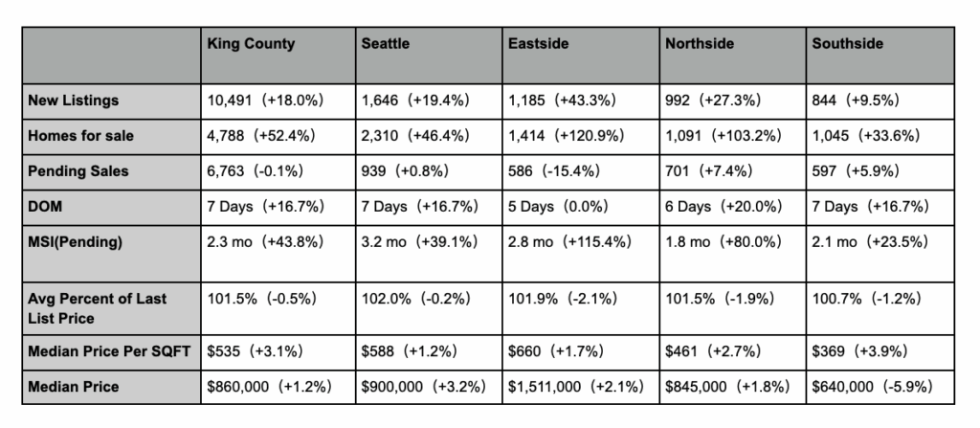Select the New Listings row label
The image size is (980, 428).
[x=73, y=100]
